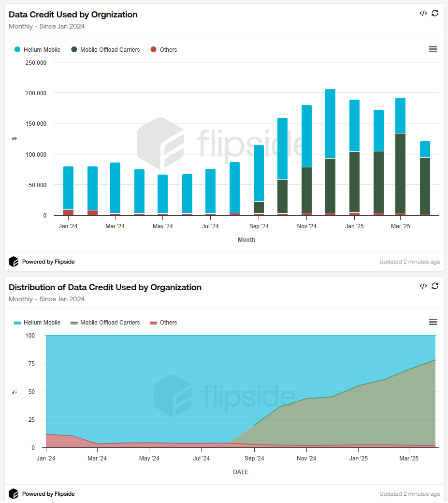Open hamburger menu on Distribution chart
The image size is (448, 503).
(x=433, y=322)
